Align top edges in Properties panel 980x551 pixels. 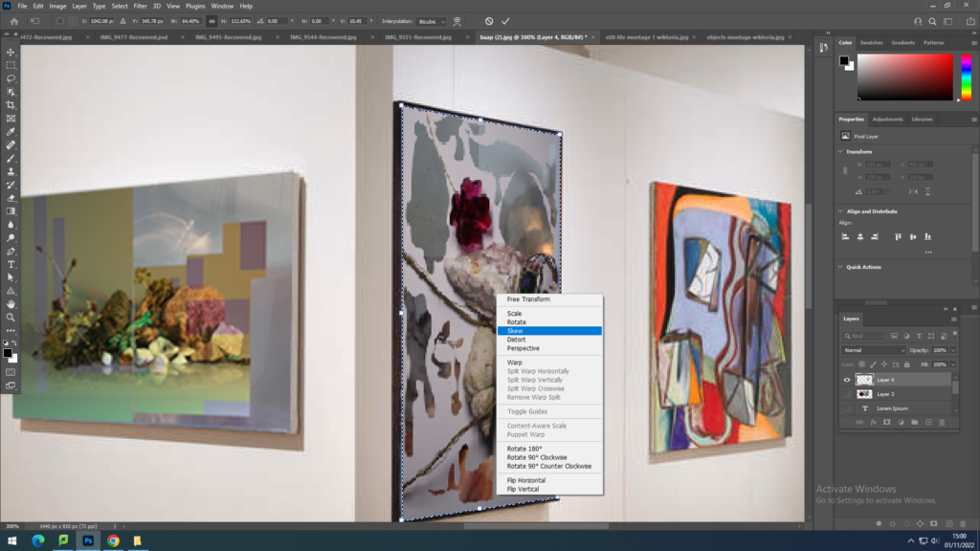pos(898,237)
